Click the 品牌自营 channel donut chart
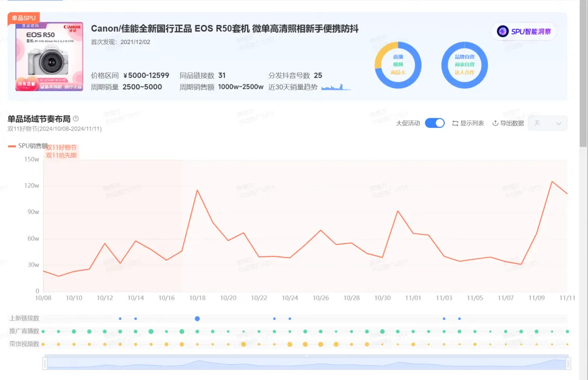This screenshot has height=380, width=588. (464, 64)
